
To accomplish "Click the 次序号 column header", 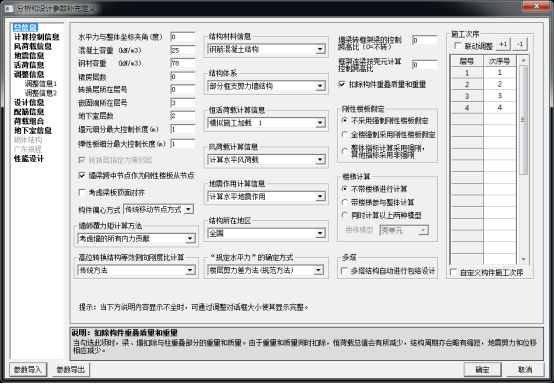I will 500,61.
